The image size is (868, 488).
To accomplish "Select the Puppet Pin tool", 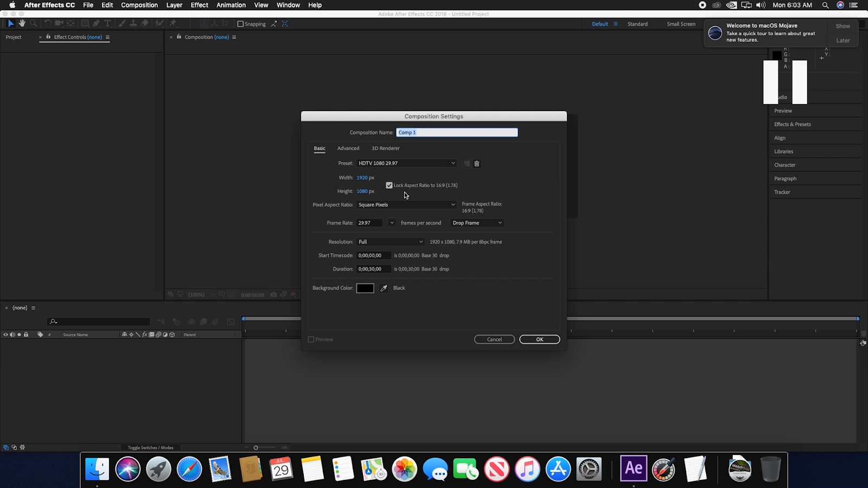I will coord(173,23).
